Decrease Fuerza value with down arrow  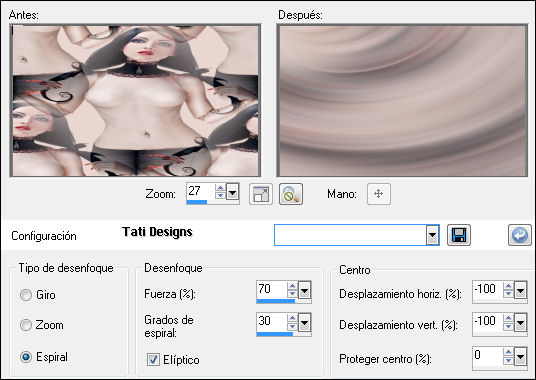pos(292,294)
